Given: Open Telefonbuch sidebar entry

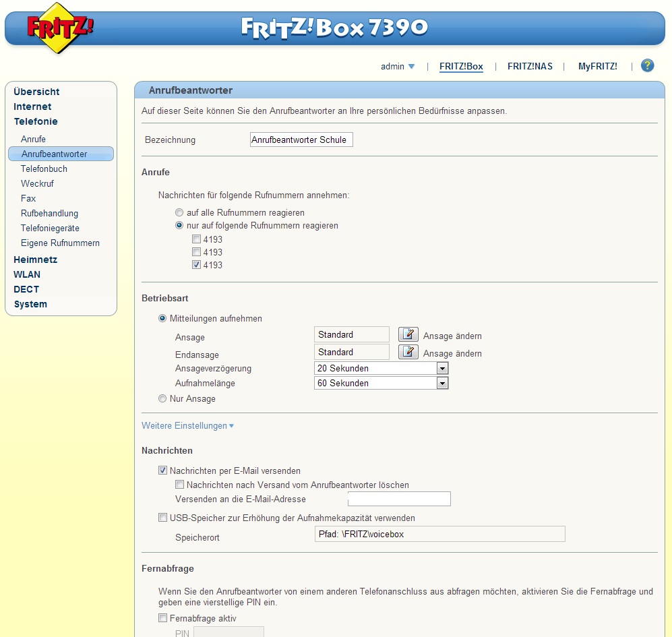Looking at the screenshot, I should tap(44, 169).
